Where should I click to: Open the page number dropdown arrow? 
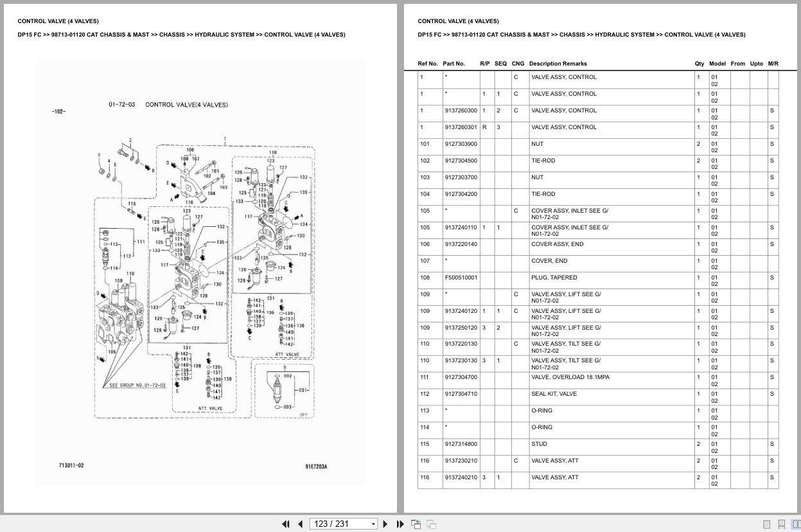click(x=373, y=524)
